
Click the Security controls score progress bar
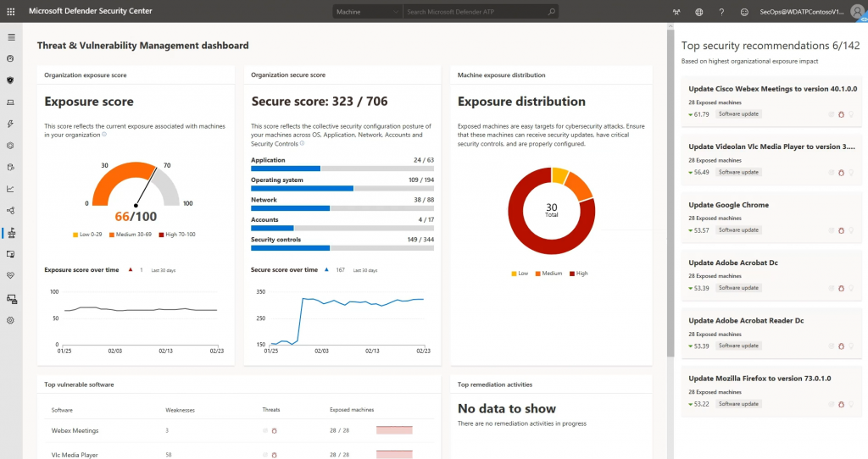(342, 248)
